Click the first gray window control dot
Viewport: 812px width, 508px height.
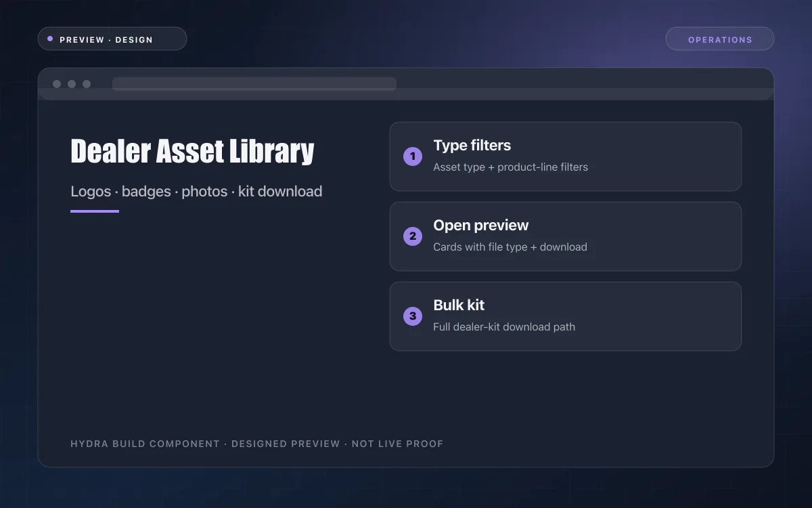click(x=57, y=84)
